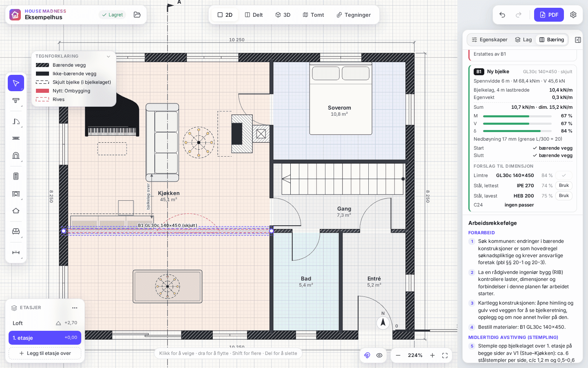Zoom out with the minus button
Image resolution: width=588 pixels, height=368 pixels.
pyautogui.click(x=398, y=355)
